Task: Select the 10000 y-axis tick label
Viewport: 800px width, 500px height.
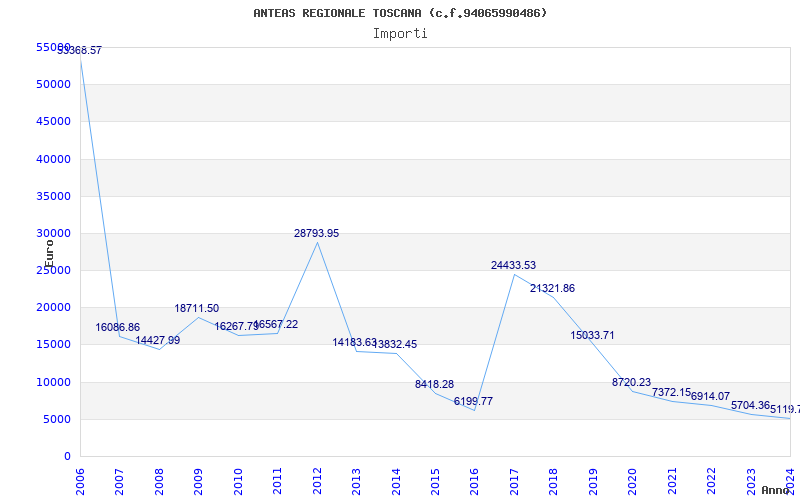Action: [x=54, y=382]
